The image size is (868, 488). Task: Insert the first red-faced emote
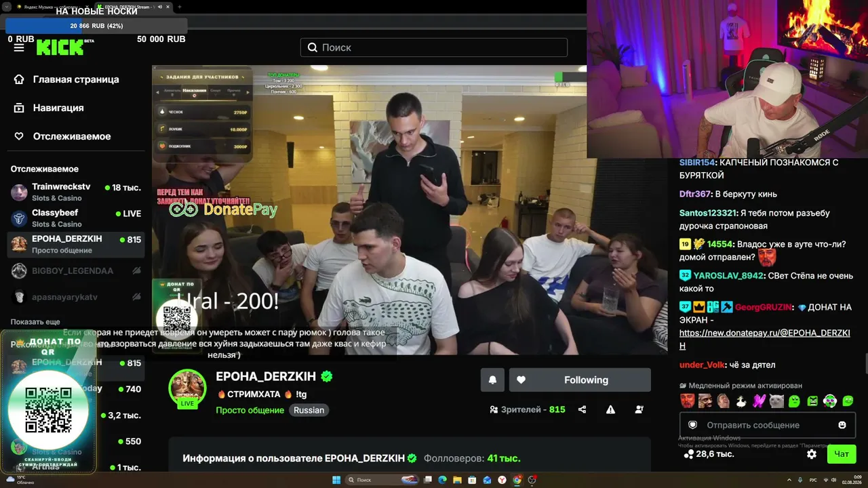(x=688, y=401)
